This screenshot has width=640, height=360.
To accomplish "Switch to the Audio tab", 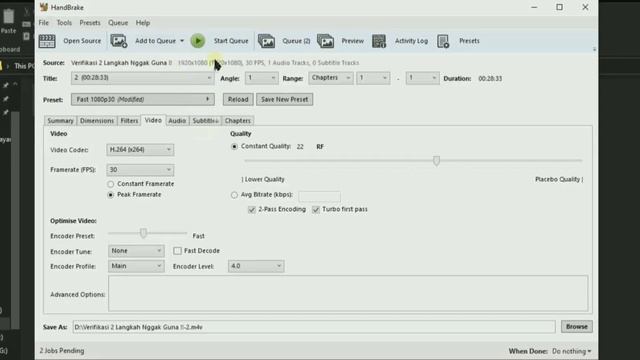I will [177, 121].
